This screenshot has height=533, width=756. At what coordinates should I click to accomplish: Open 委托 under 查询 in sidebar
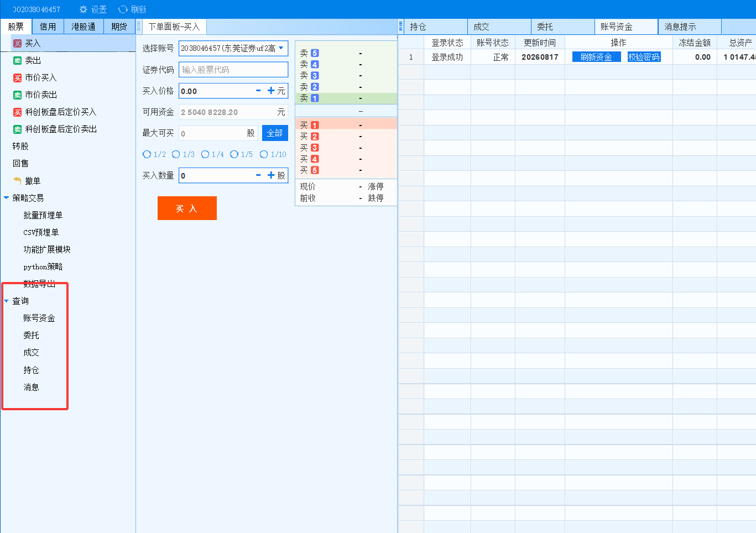point(31,336)
